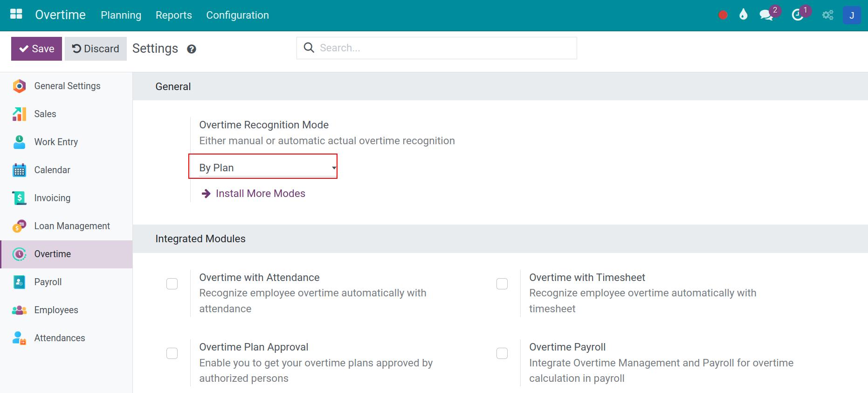Screen dimensions: 868x393
Task: Open the user avatar J menu
Action: (x=851, y=15)
